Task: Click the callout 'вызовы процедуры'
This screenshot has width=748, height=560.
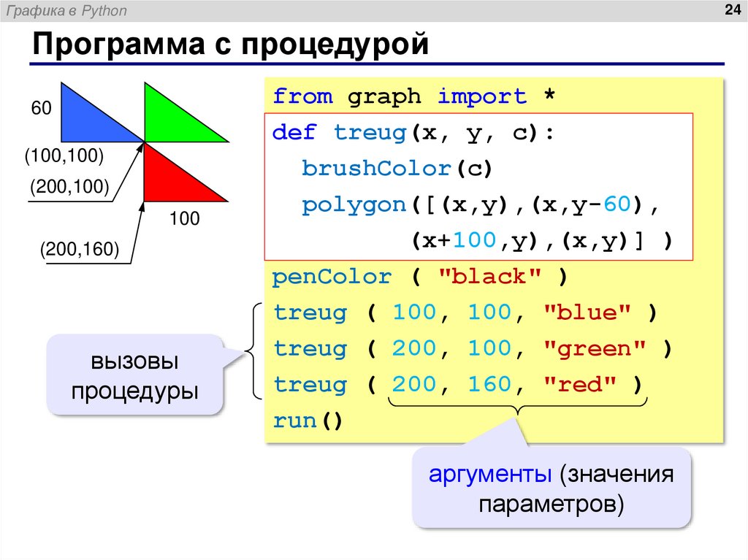Action: 135,375
